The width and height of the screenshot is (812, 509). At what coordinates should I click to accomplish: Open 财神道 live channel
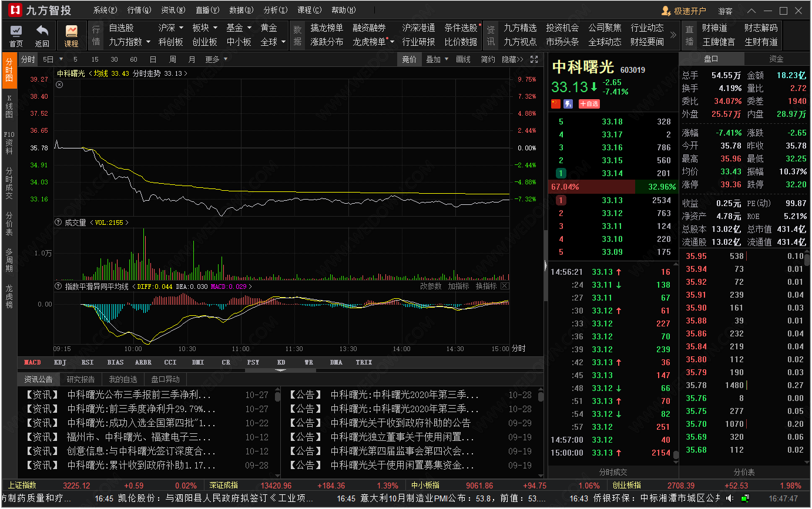714,28
